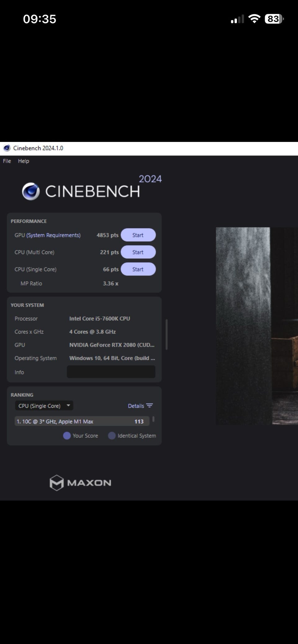Click the render preview image
This screenshot has width=298, height=644.
(257, 326)
